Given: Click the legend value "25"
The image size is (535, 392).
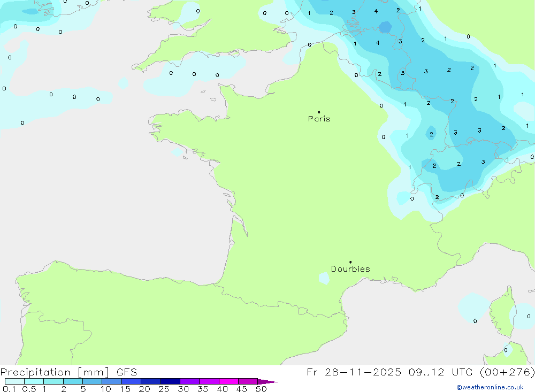Looking at the screenshot, I should (164, 389).
